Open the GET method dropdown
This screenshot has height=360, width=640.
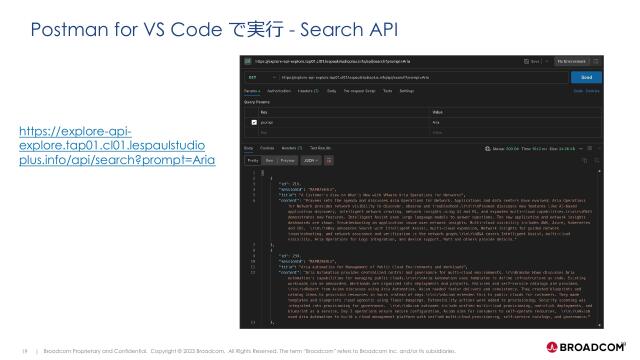pyautogui.click(x=262, y=77)
